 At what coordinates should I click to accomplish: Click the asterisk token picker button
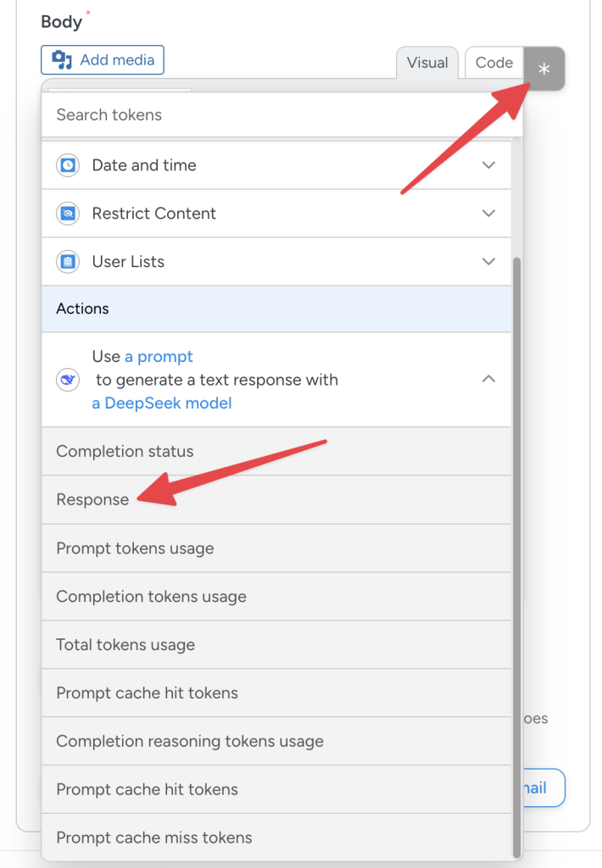pyautogui.click(x=543, y=69)
